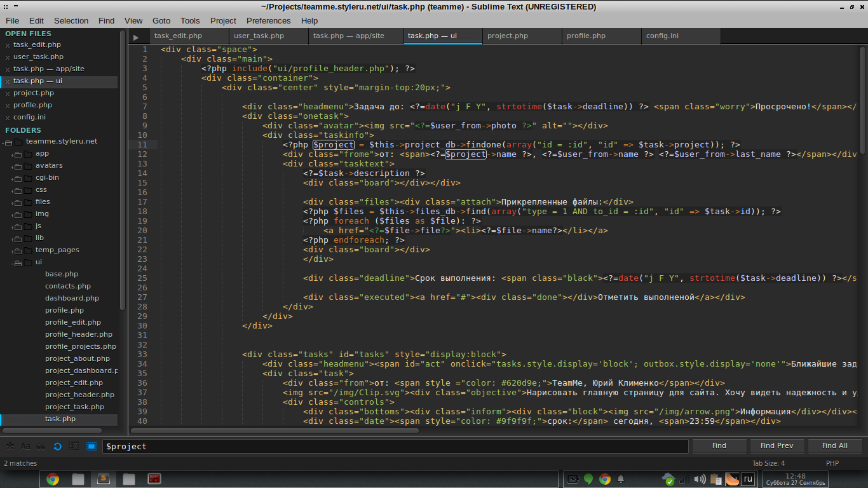Screen dimensions: 868x488
Task: Toggle case sensitive search option
Action: click(25, 446)
